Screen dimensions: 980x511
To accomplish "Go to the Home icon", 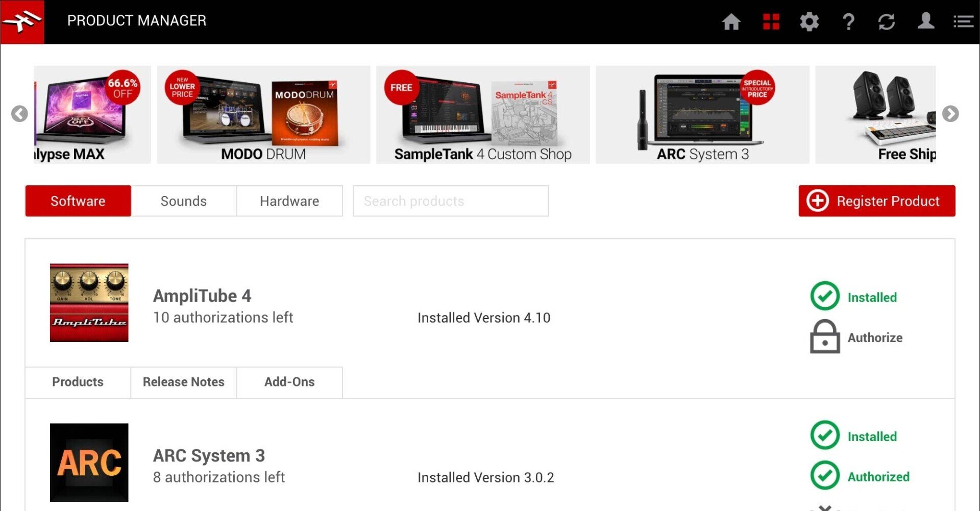I will [x=731, y=22].
